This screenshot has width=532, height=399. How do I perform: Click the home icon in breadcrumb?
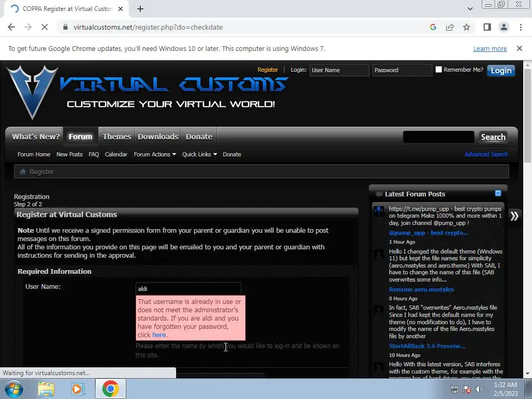tap(23, 171)
